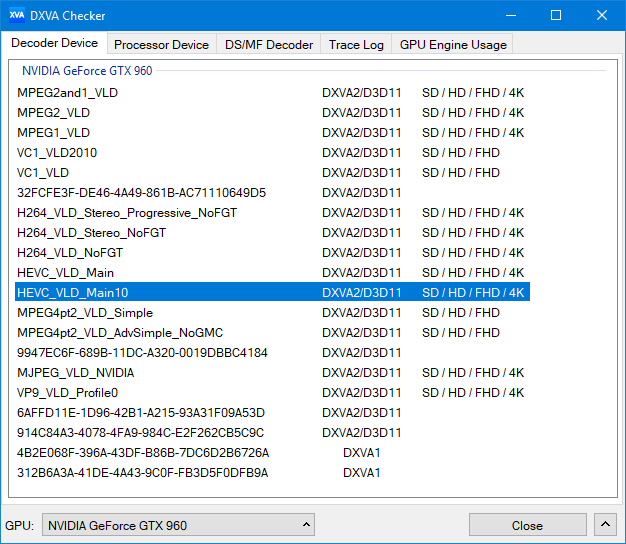The width and height of the screenshot is (626, 544).
Task: Pick the VC1_VLD2010 row
Action: 57,152
